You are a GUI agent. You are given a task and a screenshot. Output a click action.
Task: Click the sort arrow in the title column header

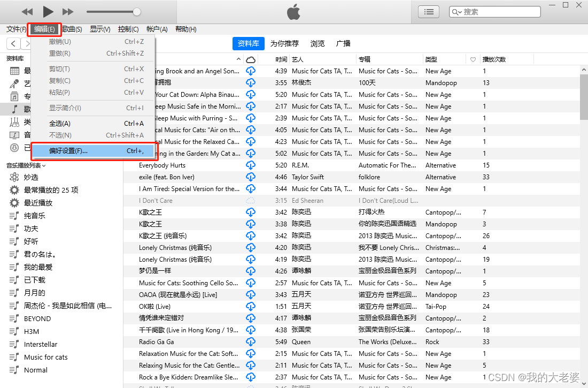click(x=238, y=59)
